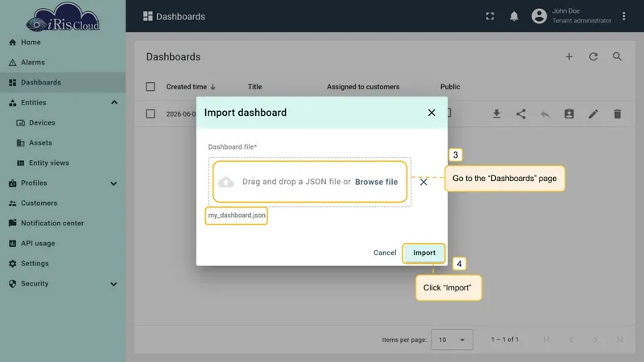The height and width of the screenshot is (362, 644).
Task: Click the add dashboard plus icon
Action: click(x=569, y=56)
